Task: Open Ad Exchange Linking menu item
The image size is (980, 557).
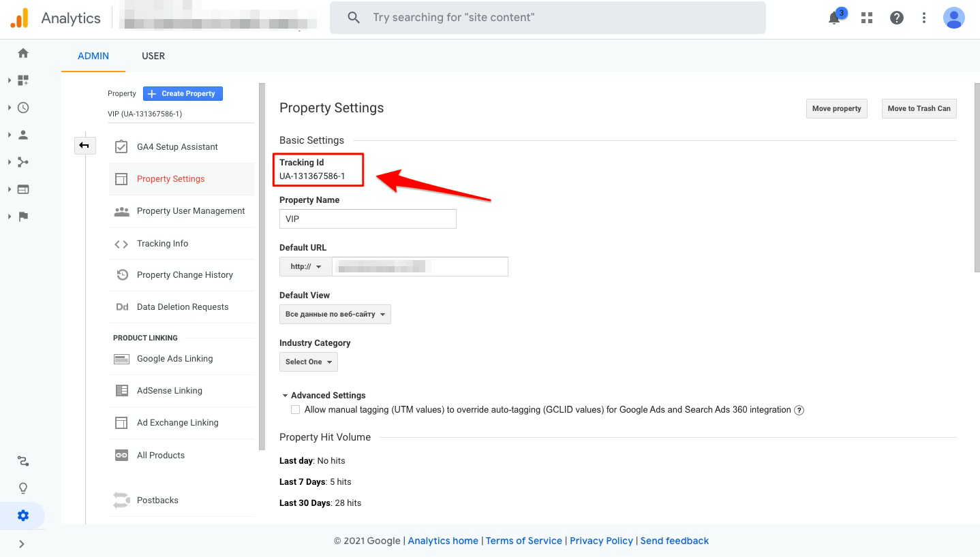Action: pyautogui.click(x=182, y=423)
